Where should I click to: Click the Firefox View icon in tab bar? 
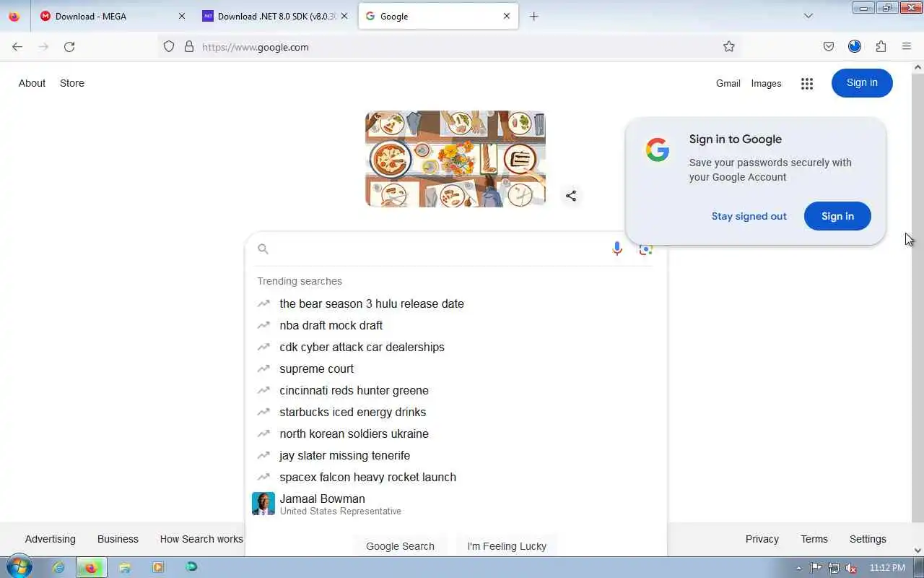[14, 16]
